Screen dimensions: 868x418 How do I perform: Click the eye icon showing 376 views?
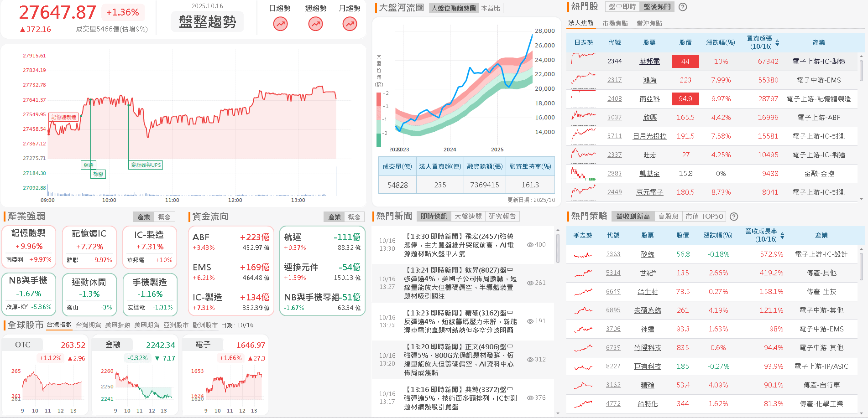[530, 398]
